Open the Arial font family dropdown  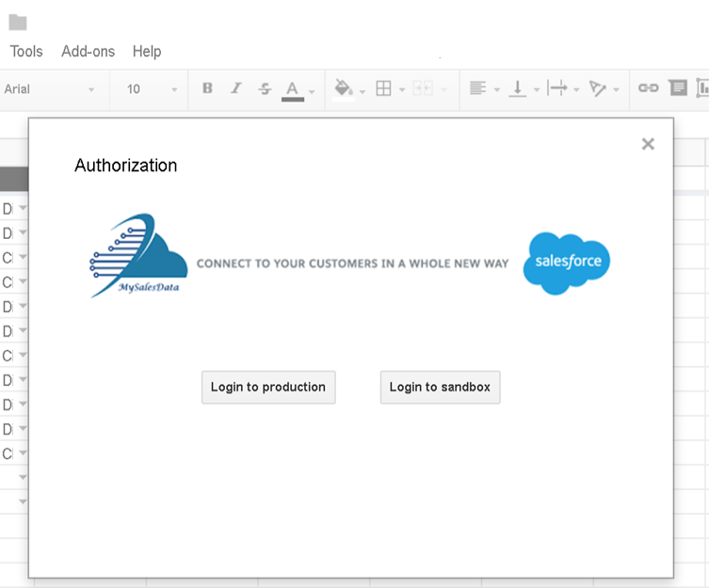50,89
